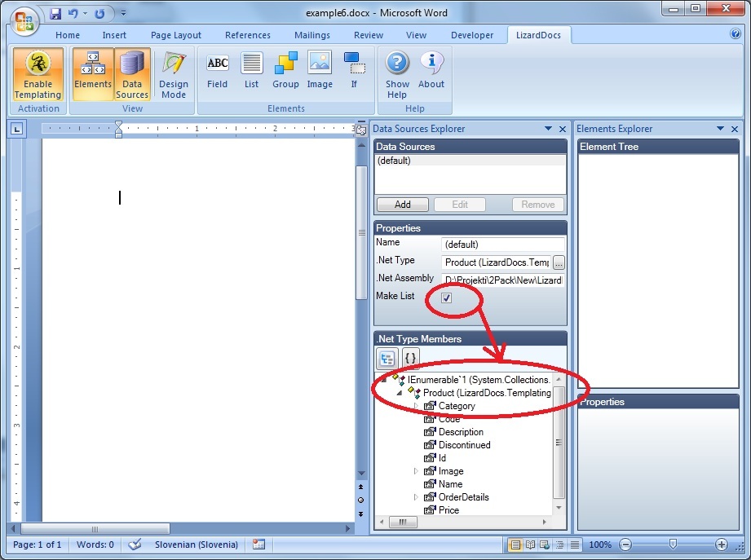Open Customize Quick Access Toolbar dropdown

(124, 13)
